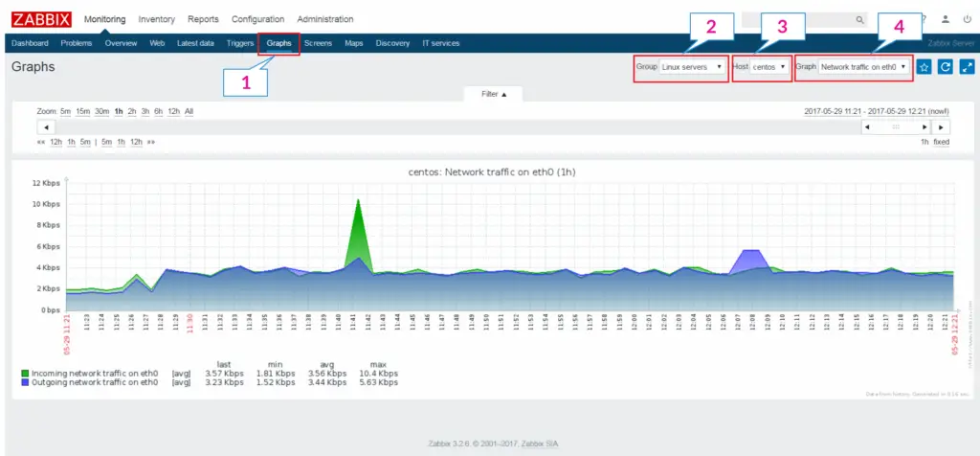Click the refresh graph icon

click(946, 67)
